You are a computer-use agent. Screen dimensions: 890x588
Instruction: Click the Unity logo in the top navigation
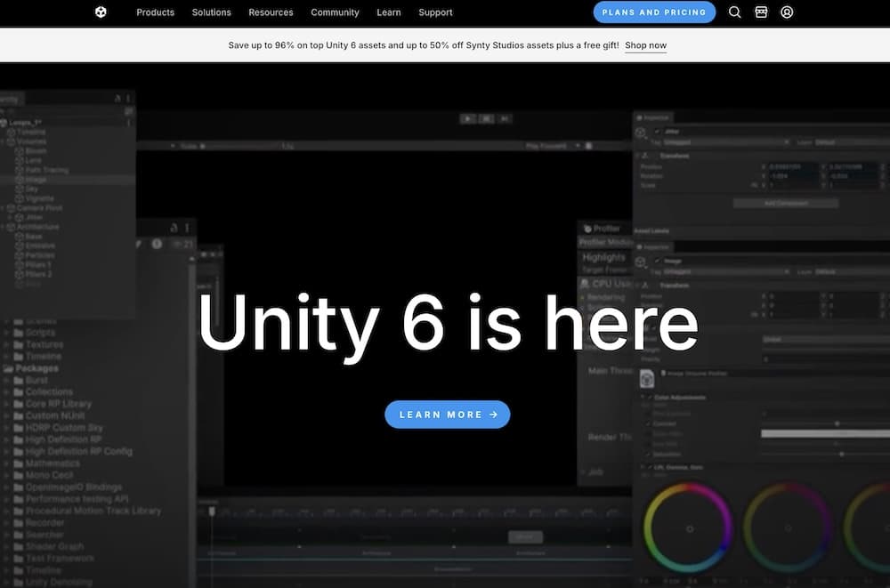click(x=100, y=12)
